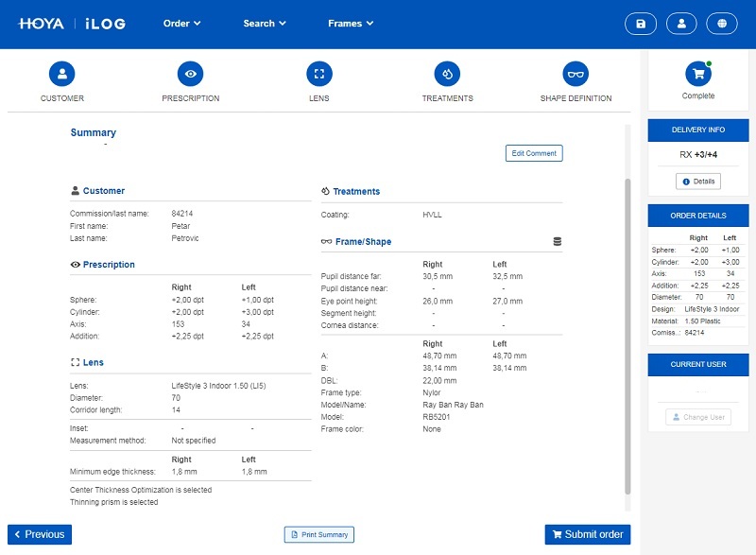This screenshot has width=756, height=555.
Task: Expand the Order dropdown menu
Action: point(181,24)
